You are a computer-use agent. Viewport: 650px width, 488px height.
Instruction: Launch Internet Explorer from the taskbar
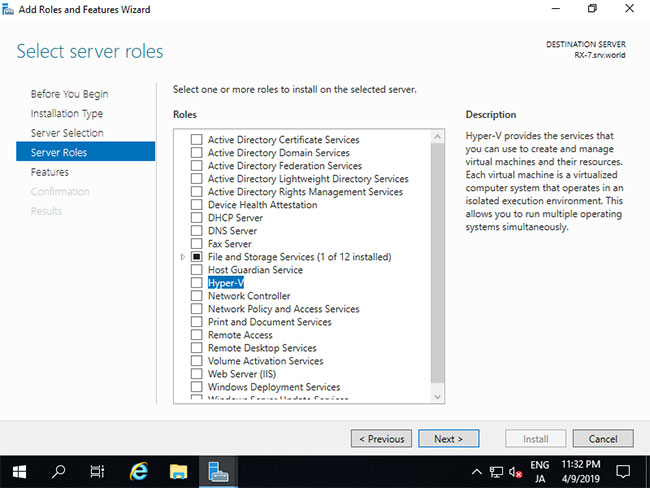pyautogui.click(x=138, y=471)
